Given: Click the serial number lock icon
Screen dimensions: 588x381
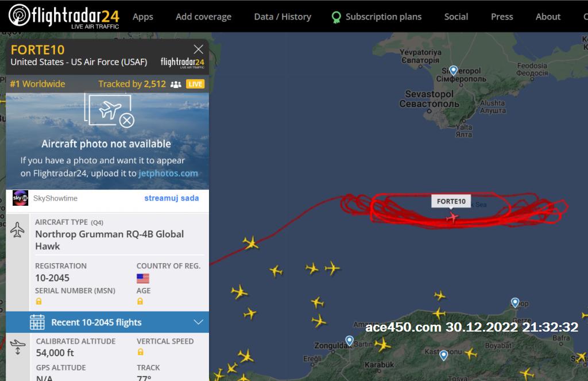Looking at the screenshot, I should click(x=38, y=301).
